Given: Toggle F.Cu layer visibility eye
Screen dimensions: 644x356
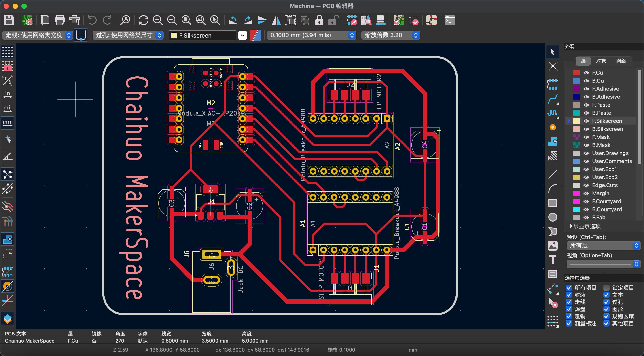Looking at the screenshot, I should (586, 73).
